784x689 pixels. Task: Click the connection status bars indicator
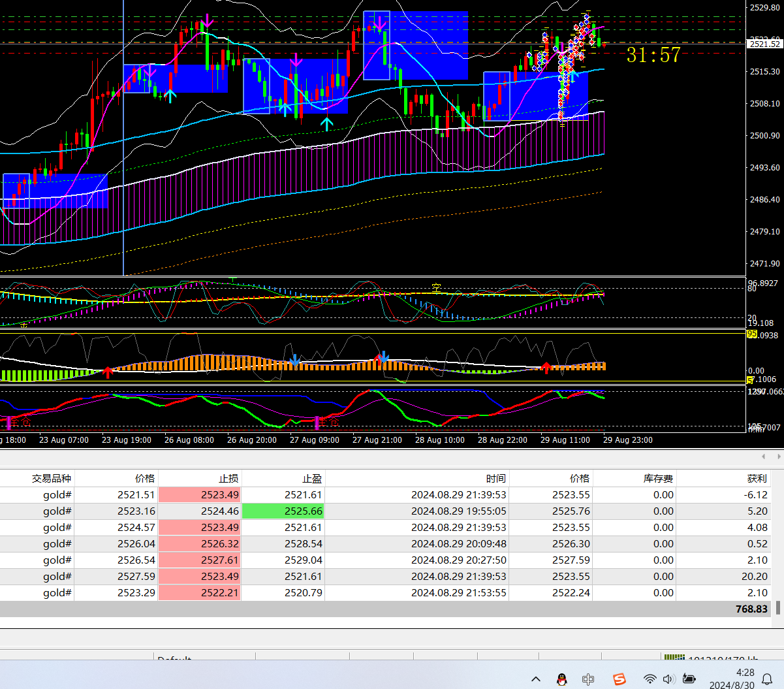point(674,658)
